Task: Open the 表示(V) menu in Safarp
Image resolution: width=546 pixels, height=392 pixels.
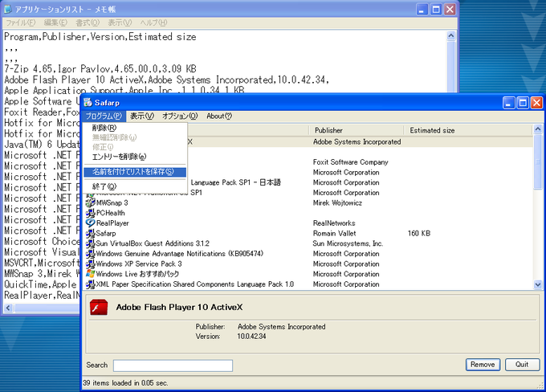Action: (142, 116)
